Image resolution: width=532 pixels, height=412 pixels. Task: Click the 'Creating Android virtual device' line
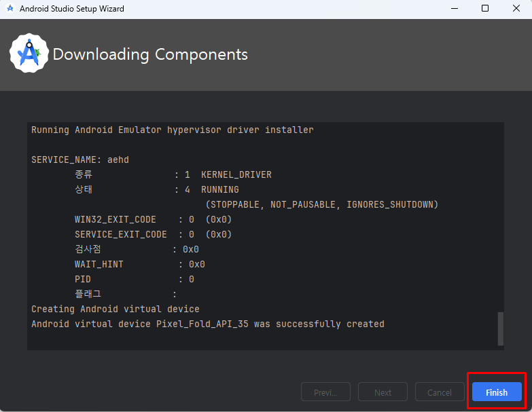pos(116,309)
